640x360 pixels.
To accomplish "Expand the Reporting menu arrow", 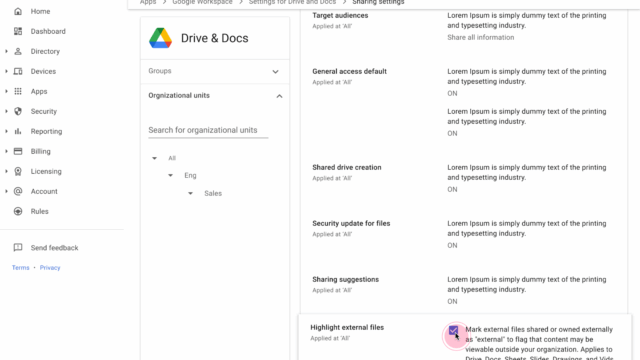I will [6, 131].
